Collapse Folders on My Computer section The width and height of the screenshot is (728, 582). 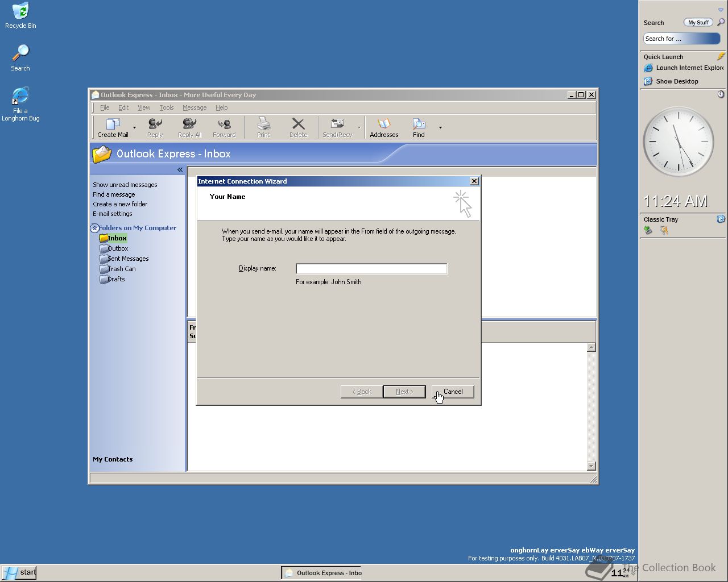94,228
